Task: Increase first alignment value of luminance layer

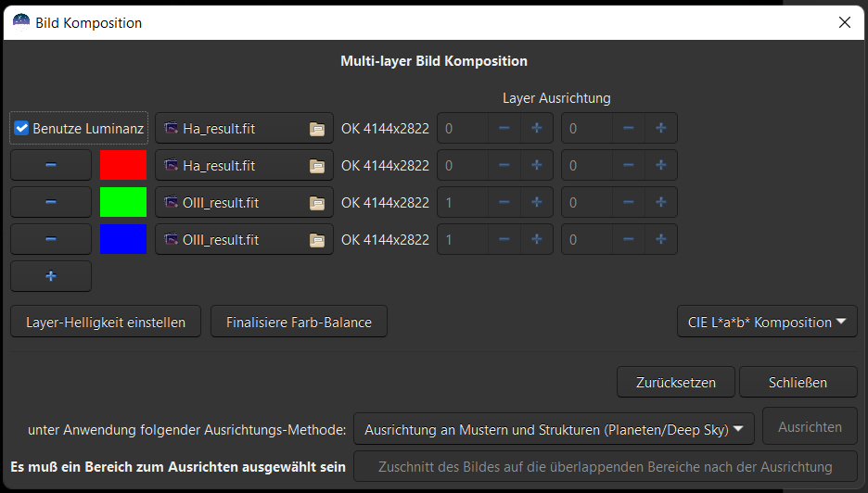Action: click(536, 129)
